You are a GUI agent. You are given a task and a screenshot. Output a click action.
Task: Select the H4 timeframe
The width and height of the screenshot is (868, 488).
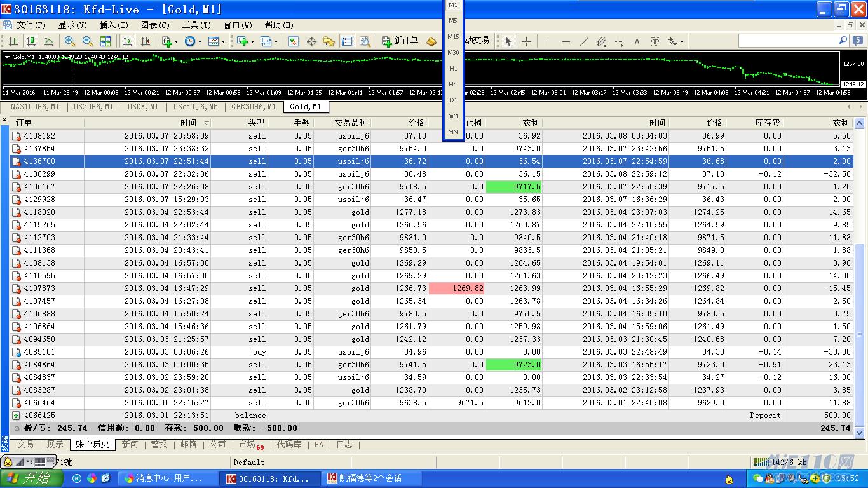coord(453,84)
